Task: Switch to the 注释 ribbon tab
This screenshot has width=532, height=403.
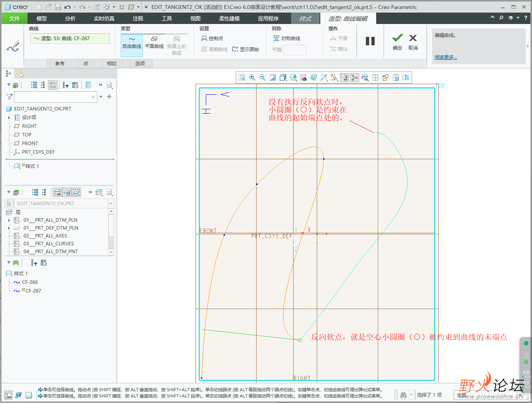Action: pyautogui.click(x=138, y=18)
